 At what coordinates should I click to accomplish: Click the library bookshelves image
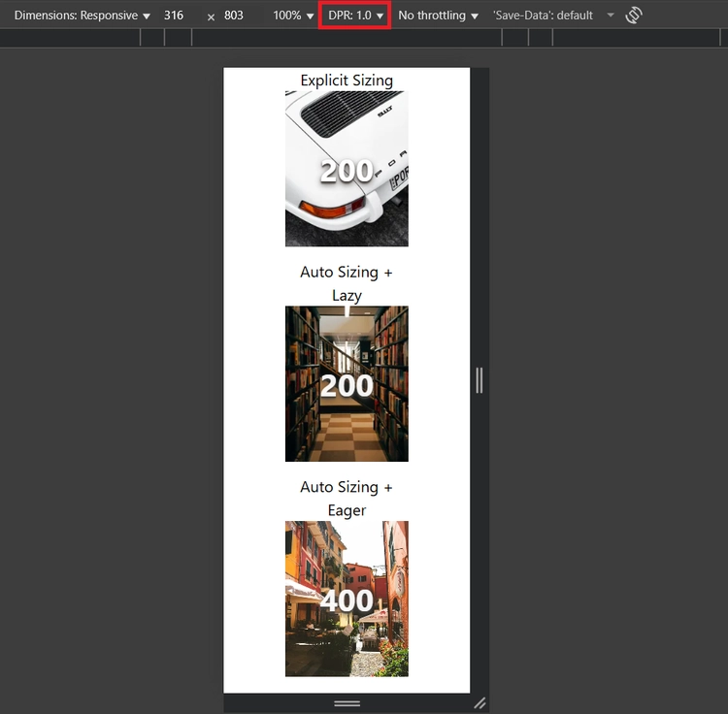[x=347, y=384]
